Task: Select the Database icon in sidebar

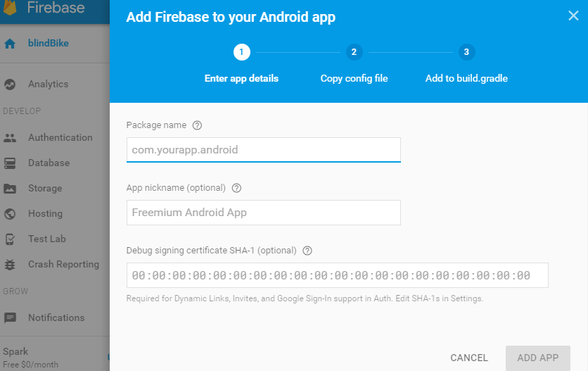Action: [x=10, y=163]
